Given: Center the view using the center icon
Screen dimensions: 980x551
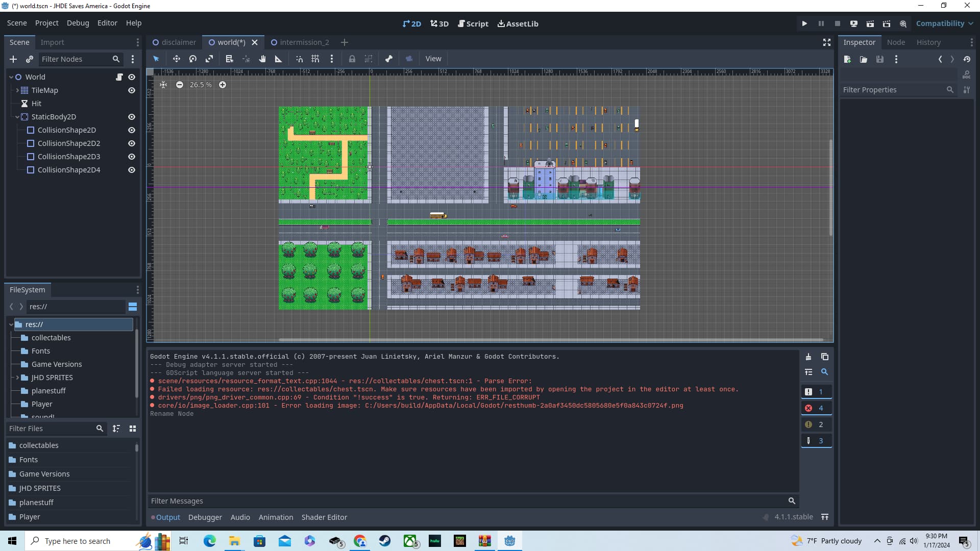Looking at the screenshot, I should (x=163, y=85).
